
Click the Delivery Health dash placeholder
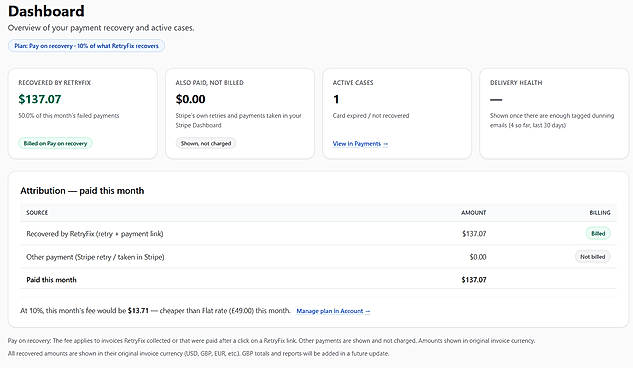[x=496, y=100]
